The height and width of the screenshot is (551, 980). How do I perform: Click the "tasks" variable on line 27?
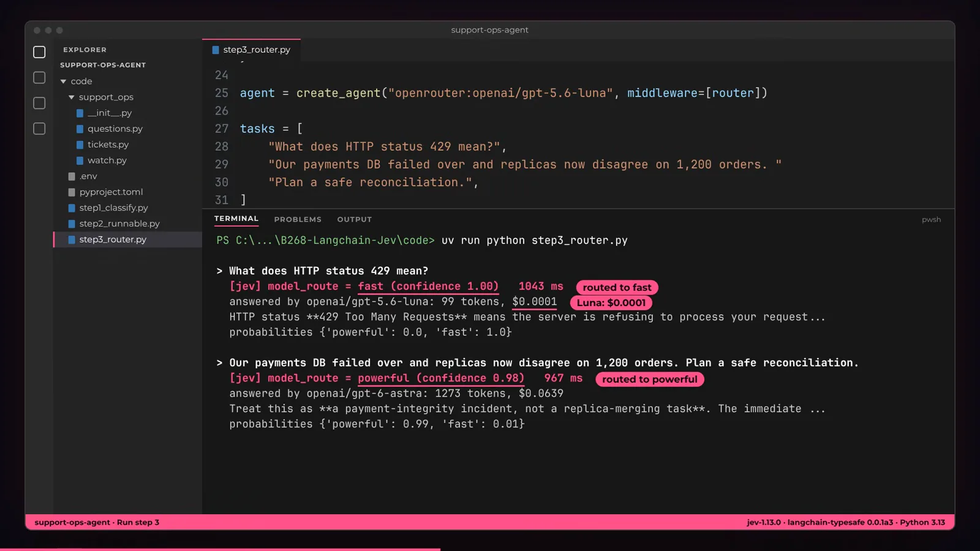point(257,129)
